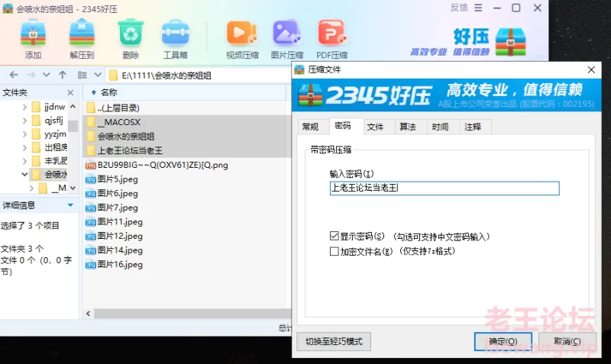The height and width of the screenshot is (364, 611).
Task: Open the hamburger menu in title bar
Action: pos(478,8)
